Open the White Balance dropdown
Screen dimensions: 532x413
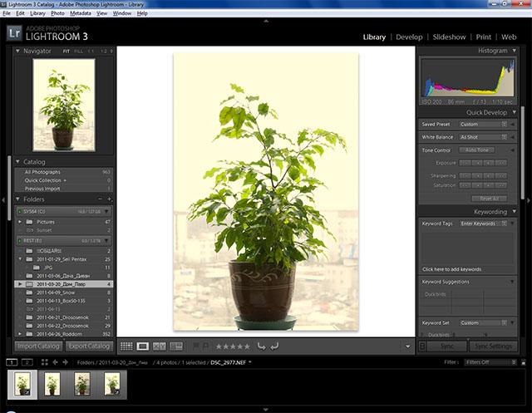[x=483, y=137]
